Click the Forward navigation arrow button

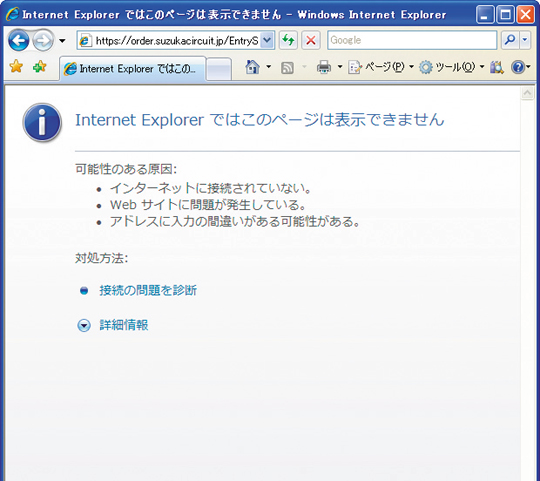tap(43, 41)
